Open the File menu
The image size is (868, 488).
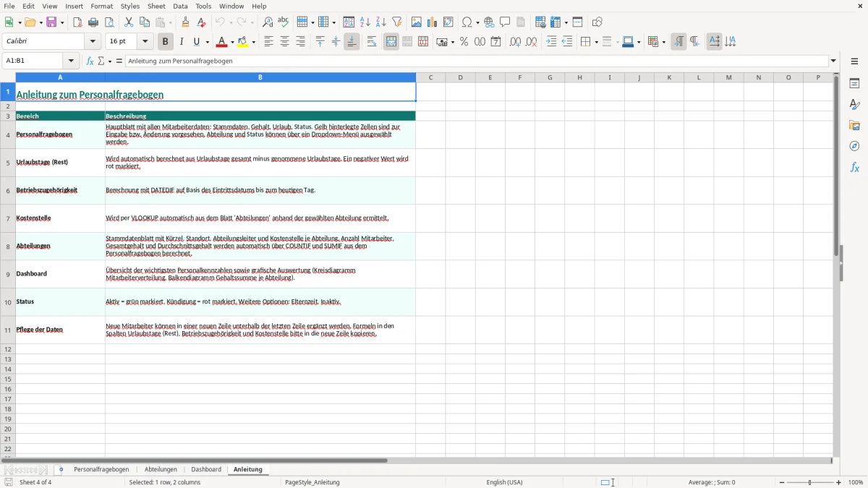tap(9, 6)
